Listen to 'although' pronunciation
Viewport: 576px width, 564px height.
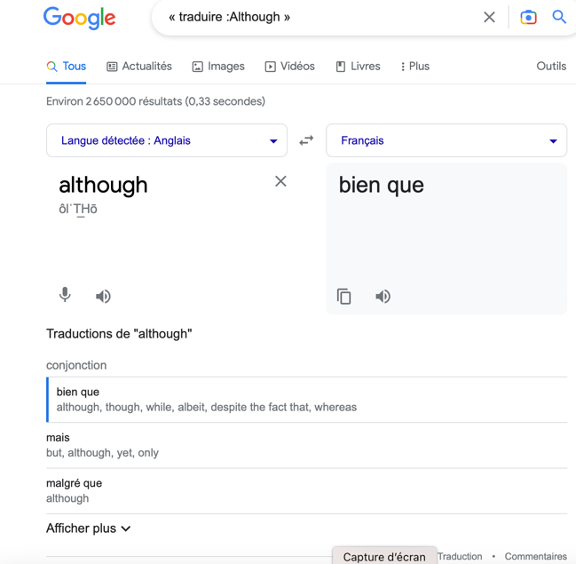pyautogui.click(x=103, y=296)
